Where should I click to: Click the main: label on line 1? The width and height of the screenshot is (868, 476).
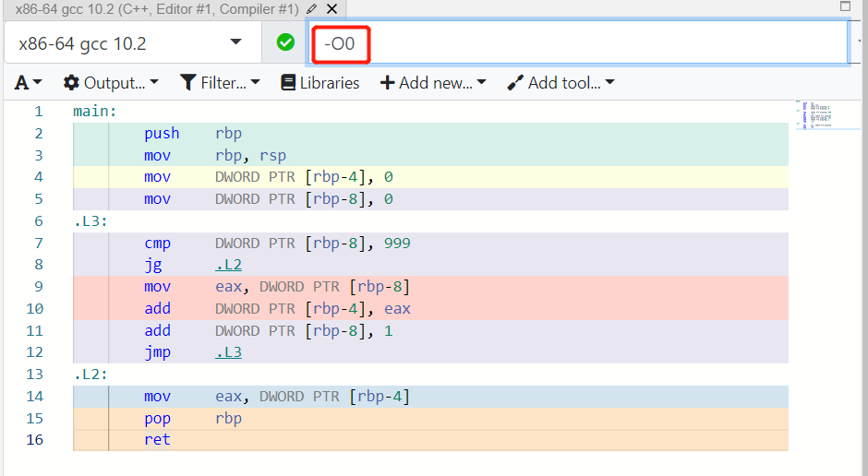tap(95, 111)
